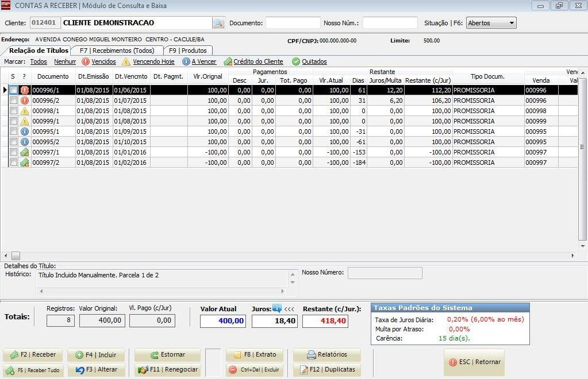Click the green credit icon for 000997/1
The width and height of the screenshot is (588, 379).
(x=24, y=152)
